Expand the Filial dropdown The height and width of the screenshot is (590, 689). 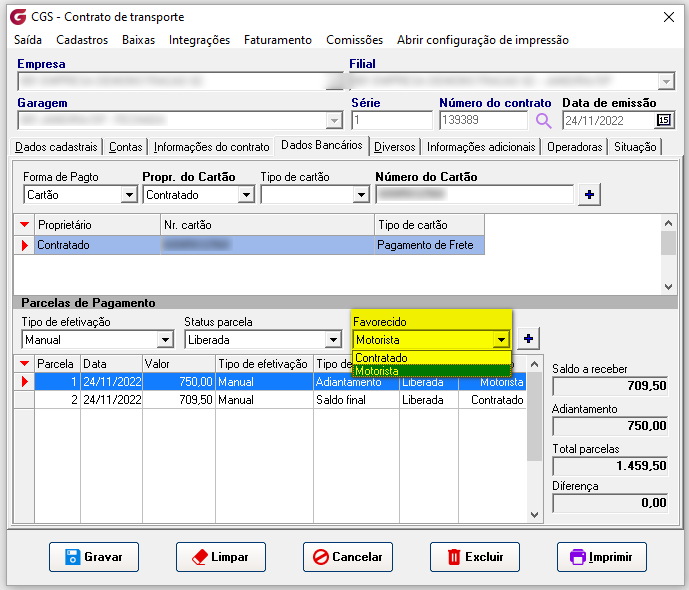click(666, 81)
